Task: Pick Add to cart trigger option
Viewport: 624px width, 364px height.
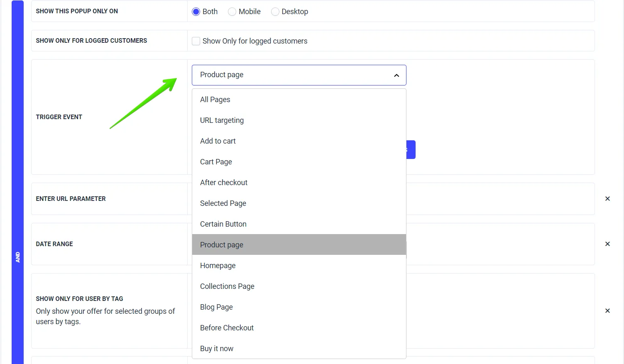Action: pyautogui.click(x=299, y=141)
